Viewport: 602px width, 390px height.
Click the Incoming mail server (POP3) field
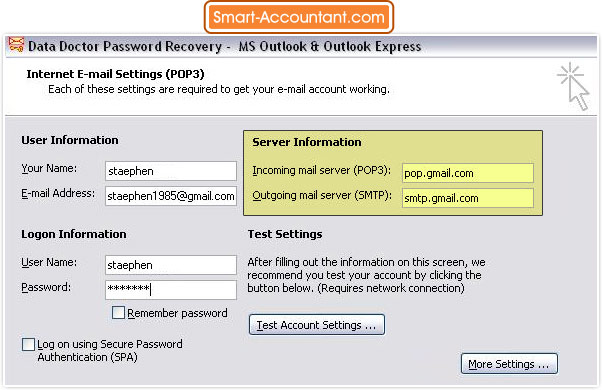click(468, 173)
